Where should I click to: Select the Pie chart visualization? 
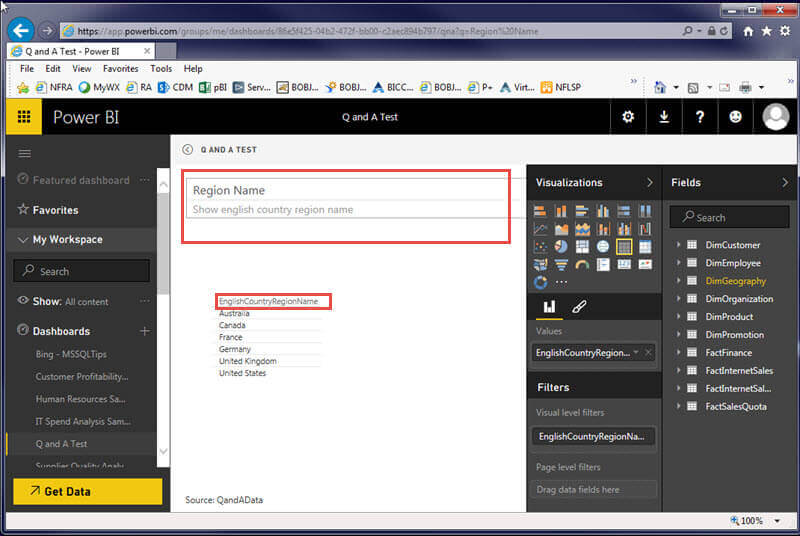(x=561, y=247)
